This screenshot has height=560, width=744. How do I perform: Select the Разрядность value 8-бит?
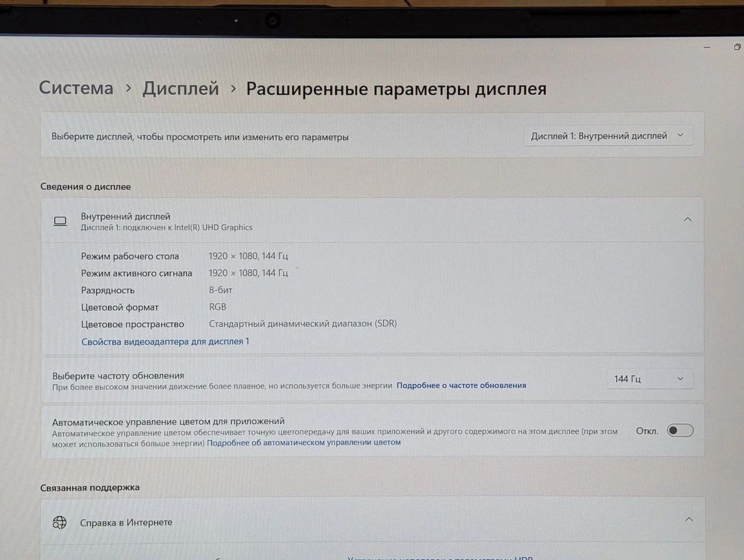tap(220, 289)
